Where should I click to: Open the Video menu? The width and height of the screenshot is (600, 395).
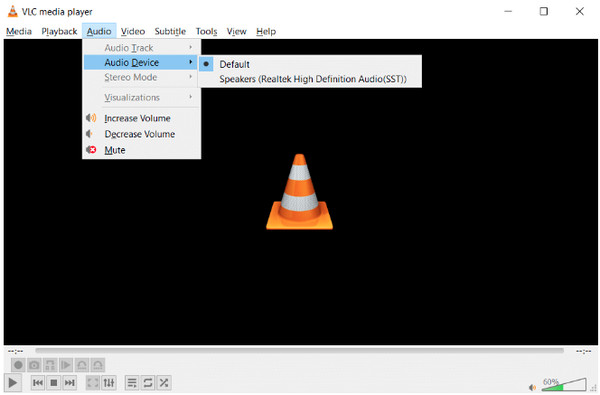[x=133, y=31]
